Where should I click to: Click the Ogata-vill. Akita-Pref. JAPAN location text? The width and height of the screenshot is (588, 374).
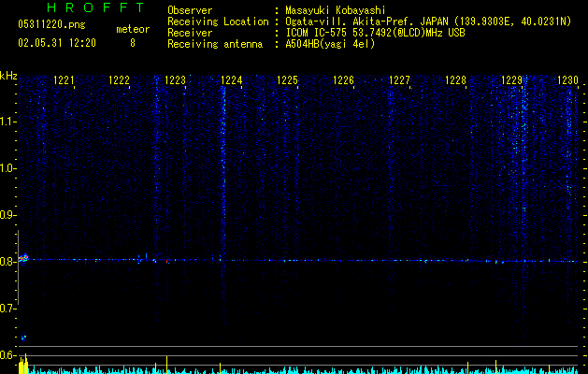[x=428, y=22]
